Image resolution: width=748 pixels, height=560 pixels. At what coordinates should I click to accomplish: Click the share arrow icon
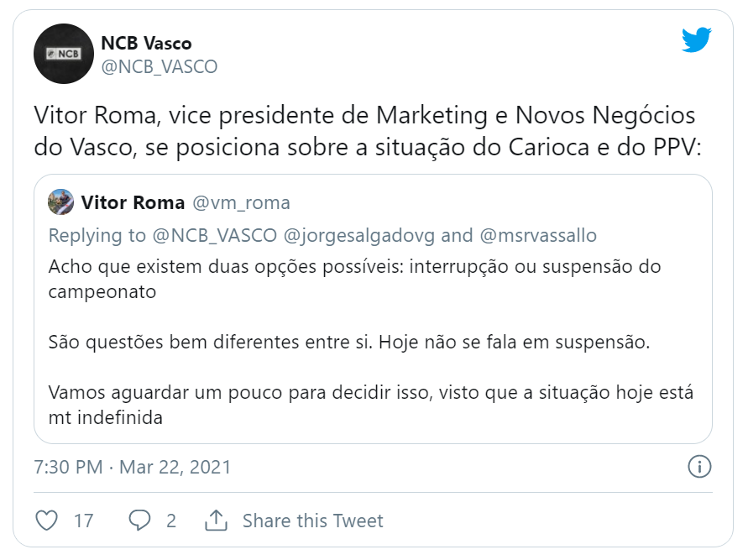click(x=217, y=521)
